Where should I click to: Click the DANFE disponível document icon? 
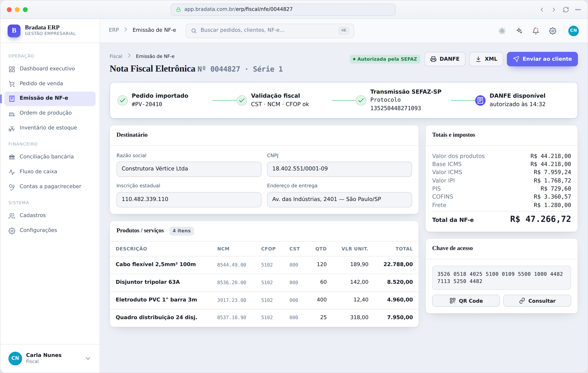[x=480, y=100]
